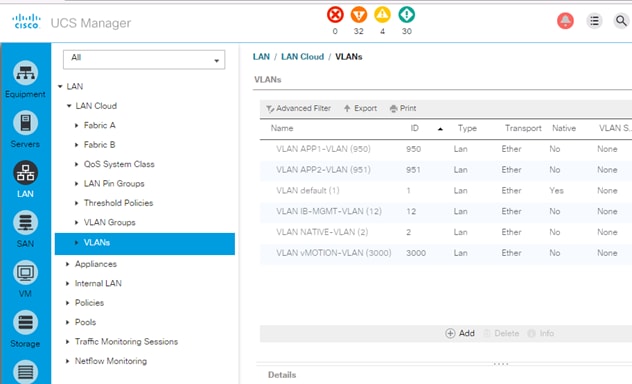
Task: Expand the Internal LAN node
Action: click(x=68, y=284)
